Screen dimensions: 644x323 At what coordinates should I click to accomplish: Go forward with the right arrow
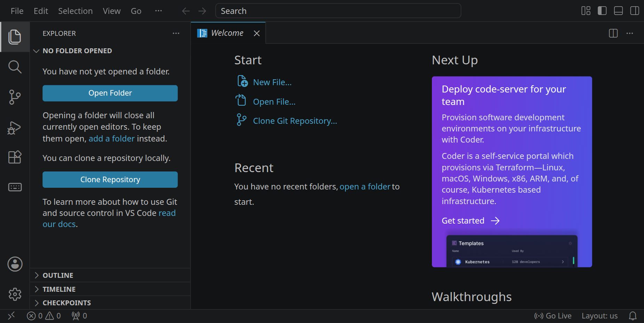click(x=202, y=11)
